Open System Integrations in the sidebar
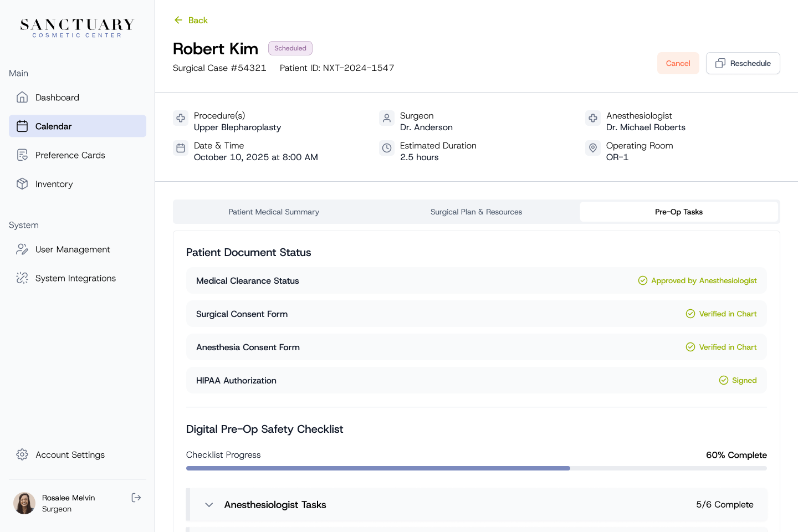This screenshot has height=532, width=798. coord(78,278)
